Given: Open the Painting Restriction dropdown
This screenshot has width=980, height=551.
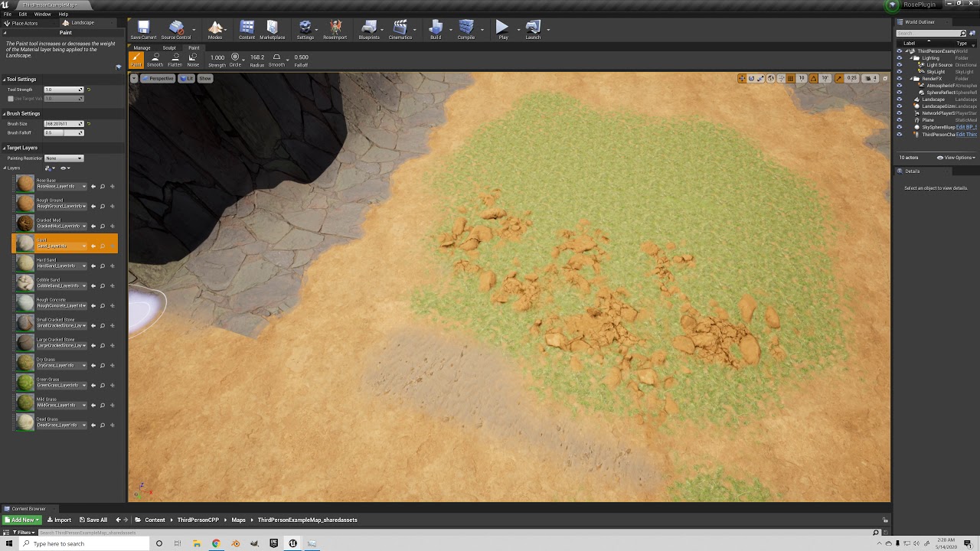Looking at the screenshot, I should tap(64, 158).
